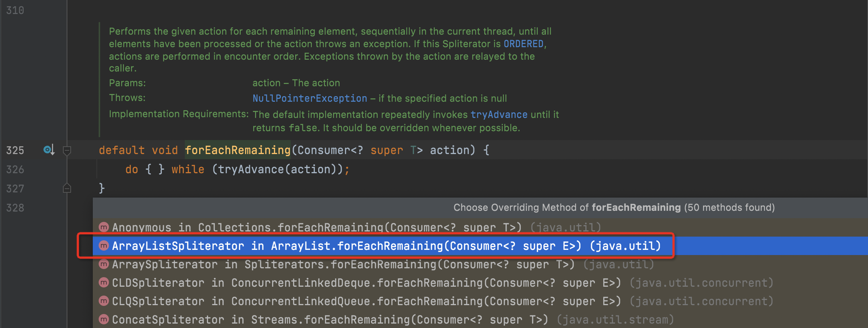Viewport: 868px width, 328px height.
Task: Choose ArrayListSpliterator in ArrayList override
Action: 387,246
